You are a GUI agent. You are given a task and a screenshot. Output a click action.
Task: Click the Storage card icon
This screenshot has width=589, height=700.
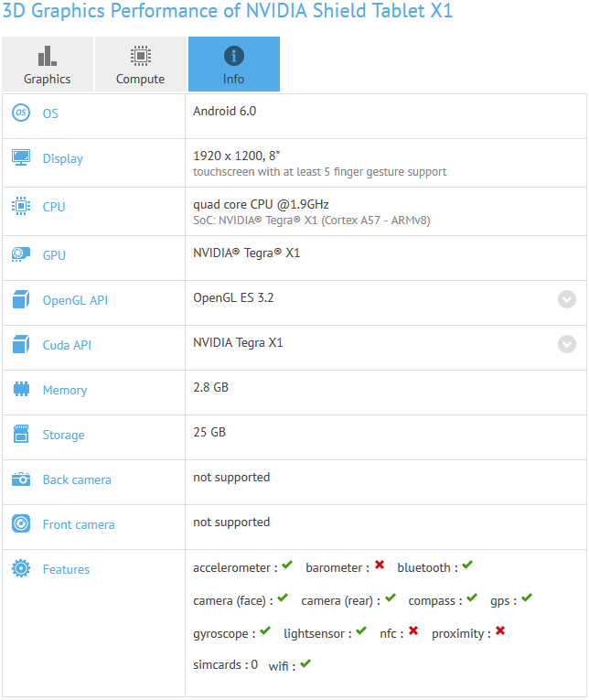click(21, 435)
